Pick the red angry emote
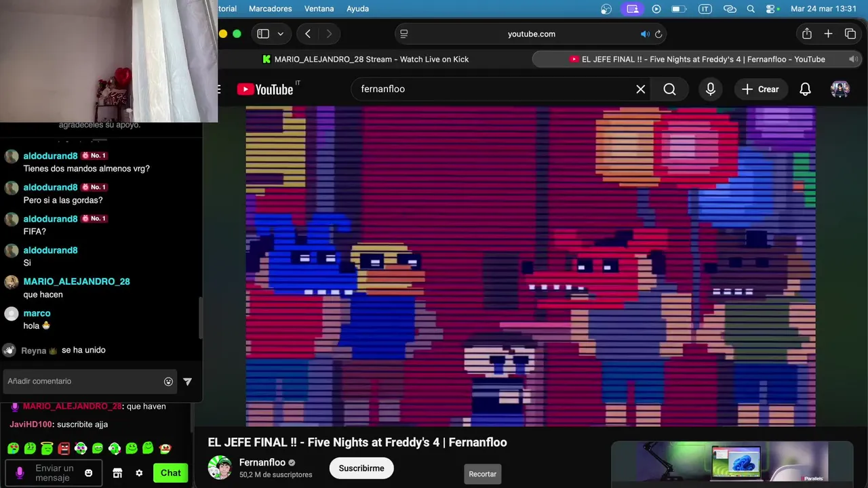868x488 pixels. click(64, 448)
